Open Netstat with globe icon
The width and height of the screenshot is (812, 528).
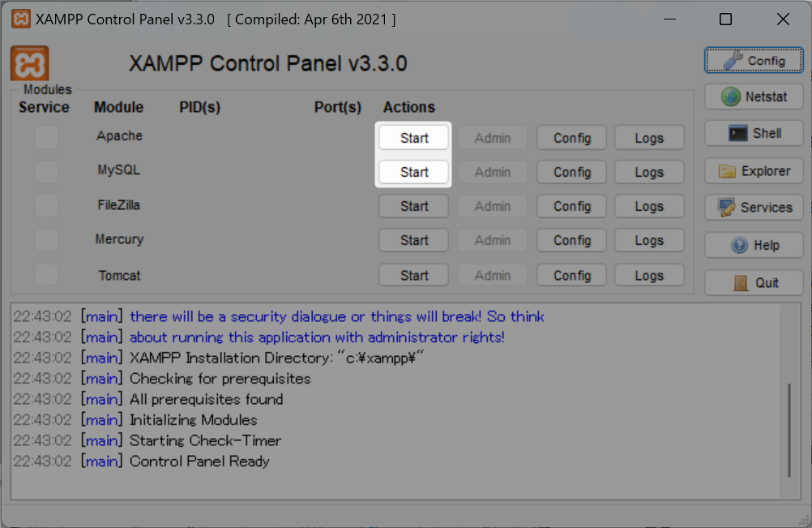pyautogui.click(x=754, y=97)
